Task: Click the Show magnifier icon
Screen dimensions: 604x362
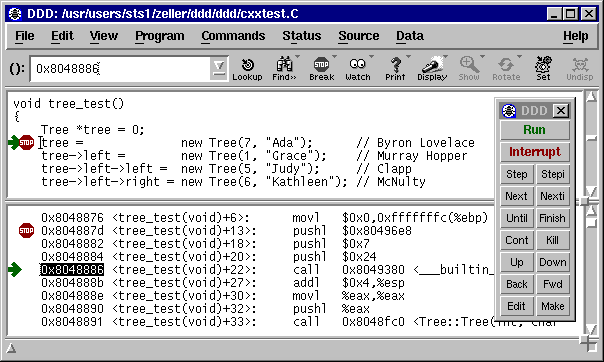Action: tap(469, 64)
